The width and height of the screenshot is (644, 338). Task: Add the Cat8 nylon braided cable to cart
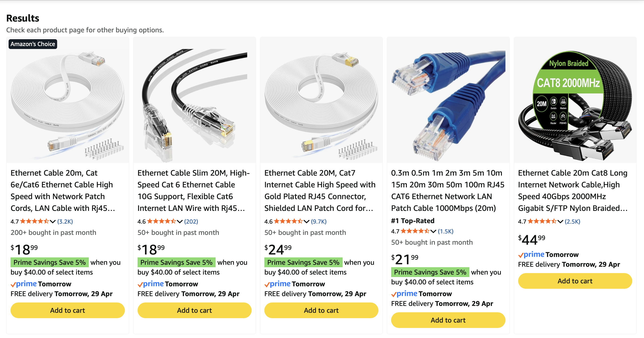(575, 281)
